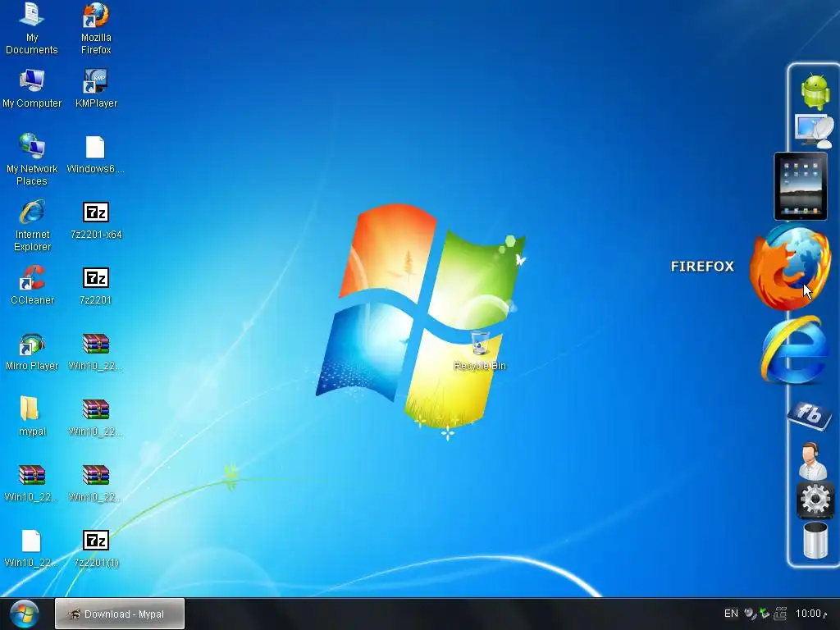The height and width of the screenshot is (630, 840).
Task: Click the EN language indicator
Action: [x=731, y=614]
